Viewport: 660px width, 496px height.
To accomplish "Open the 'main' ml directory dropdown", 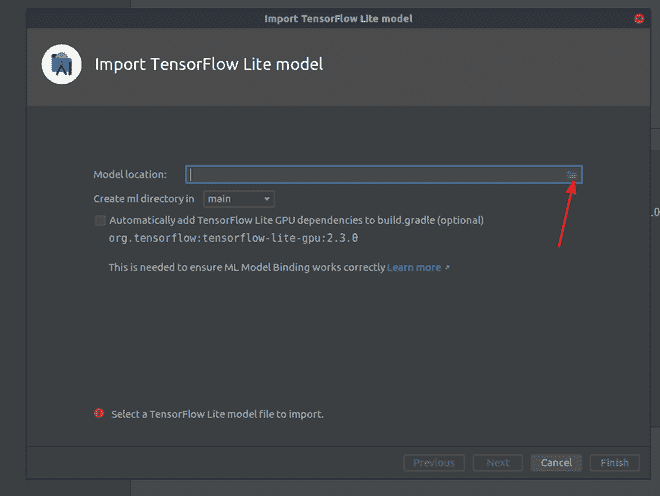I will (x=238, y=199).
